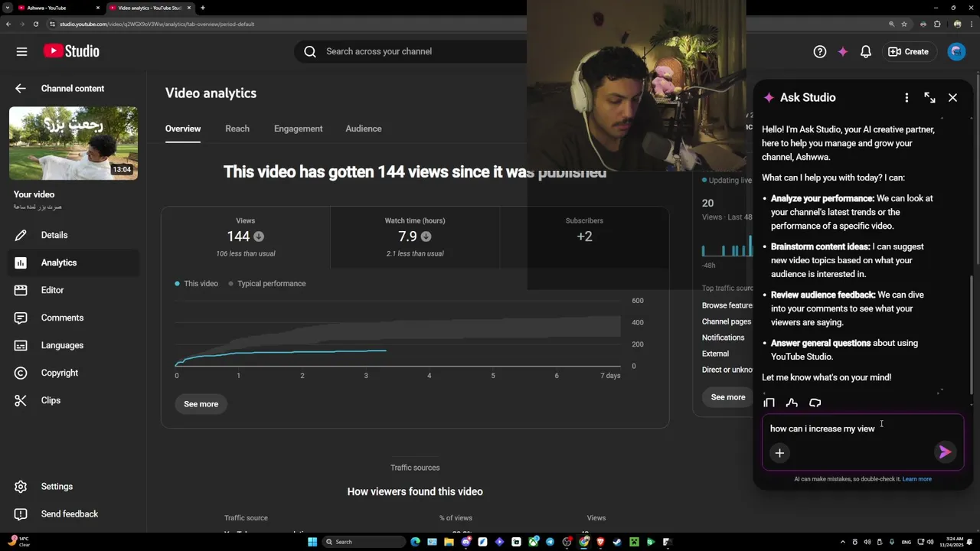Click the 'Traffic source' column header
The image size is (980, 551).
tap(246, 518)
